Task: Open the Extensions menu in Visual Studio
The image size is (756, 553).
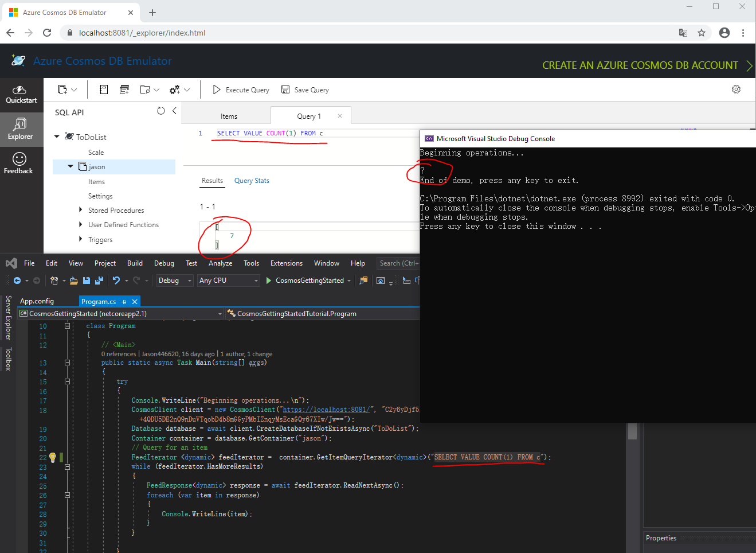Action: tap(287, 263)
